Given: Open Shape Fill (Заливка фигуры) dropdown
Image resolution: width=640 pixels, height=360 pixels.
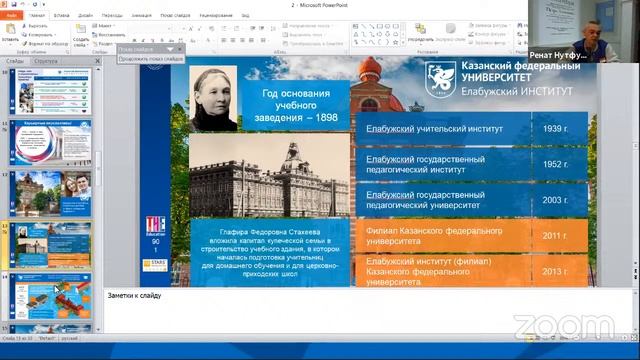Looking at the screenshot, I should [x=489, y=25].
